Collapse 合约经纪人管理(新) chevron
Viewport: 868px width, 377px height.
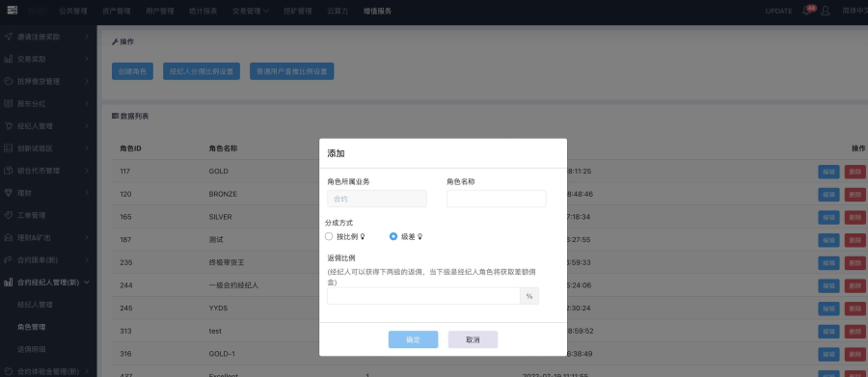[87, 283]
